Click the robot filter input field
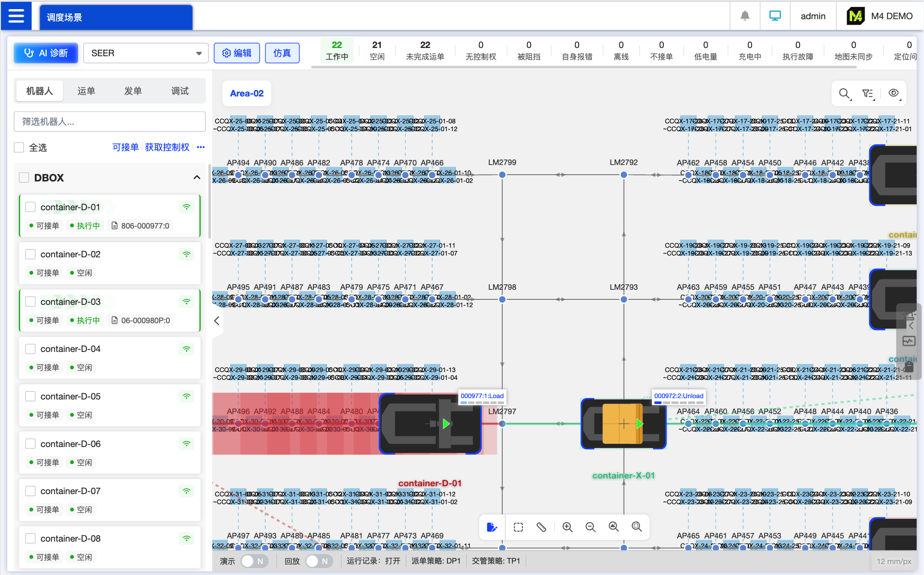Image resolution: width=924 pixels, height=575 pixels. pos(110,122)
